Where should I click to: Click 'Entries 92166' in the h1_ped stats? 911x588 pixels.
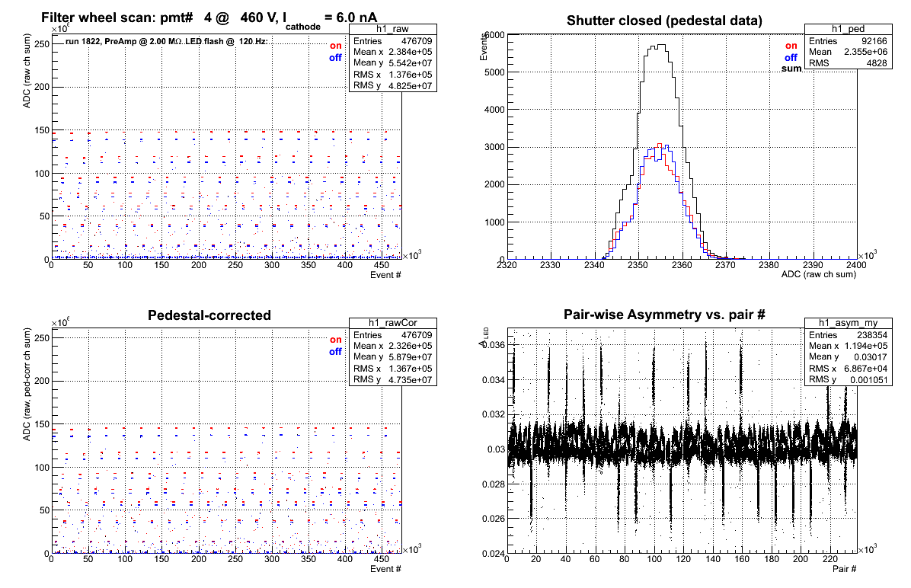(x=849, y=40)
